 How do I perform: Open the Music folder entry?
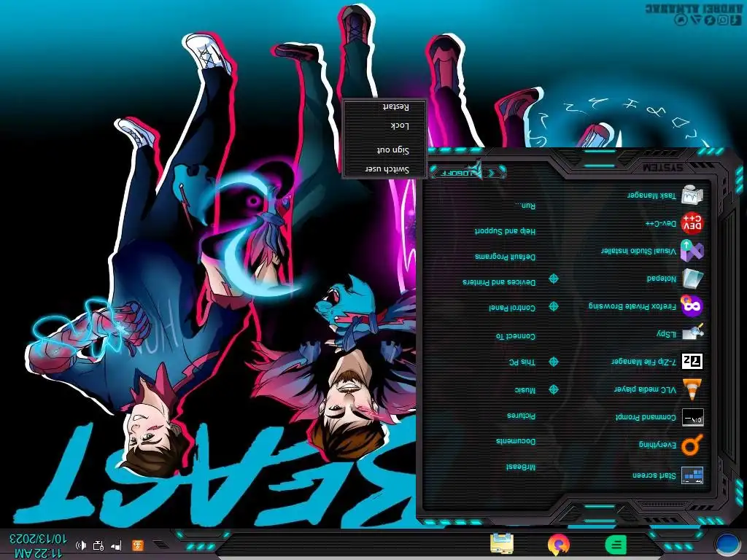525,390
